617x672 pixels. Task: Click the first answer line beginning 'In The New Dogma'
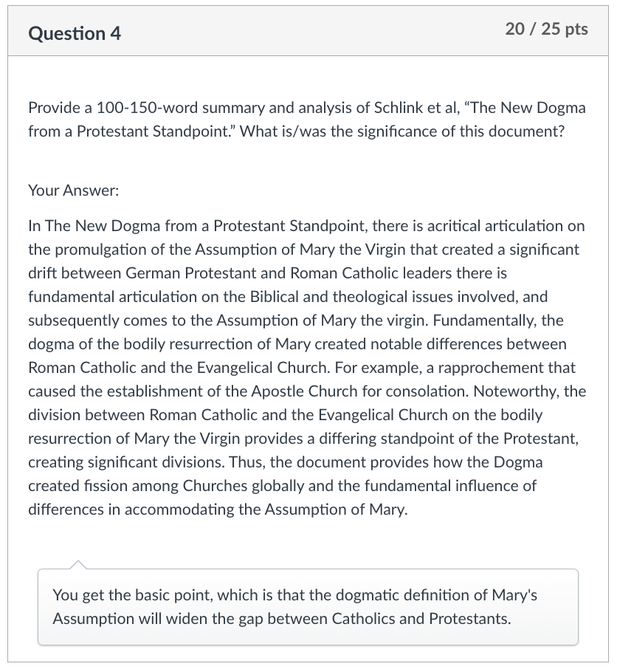pyautogui.click(x=306, y=226)
